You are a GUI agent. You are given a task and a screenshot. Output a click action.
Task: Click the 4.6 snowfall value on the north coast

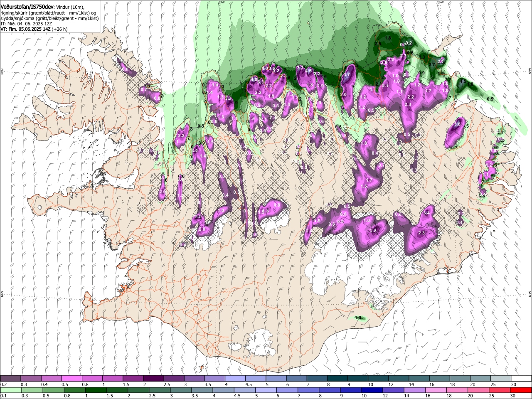(x=309, y=71)
